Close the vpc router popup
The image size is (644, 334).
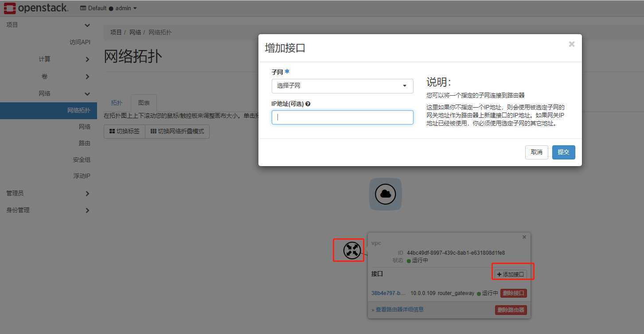pos(524,237)
